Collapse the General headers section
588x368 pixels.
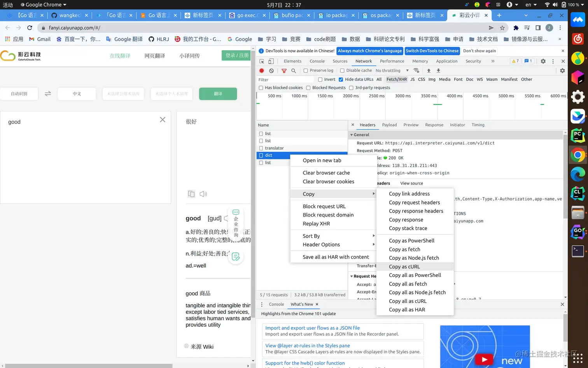coord(352,135)
